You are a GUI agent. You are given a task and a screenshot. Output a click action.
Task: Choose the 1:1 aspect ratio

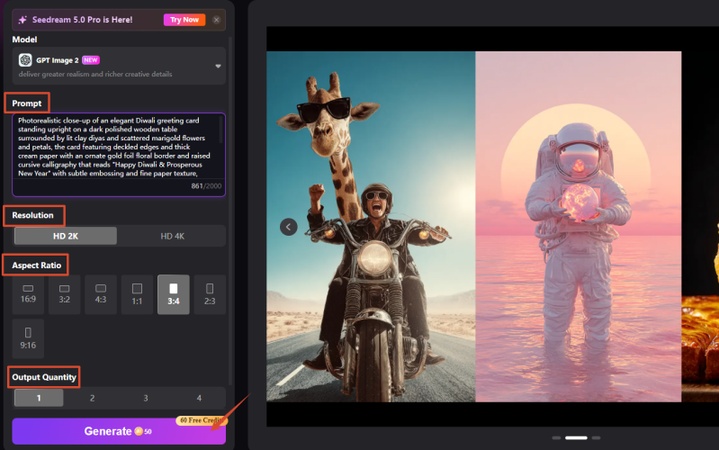pos(137,294)
